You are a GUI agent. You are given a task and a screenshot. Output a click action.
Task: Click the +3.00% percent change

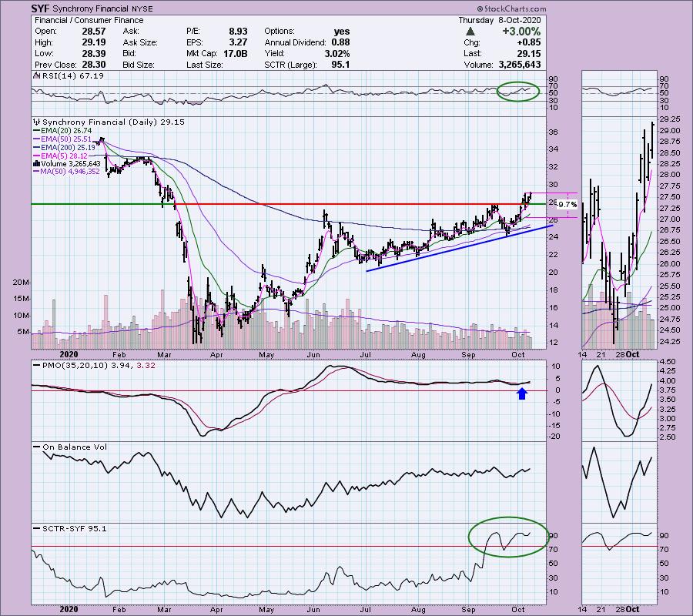pyautogui.click(x=521, y=32)
